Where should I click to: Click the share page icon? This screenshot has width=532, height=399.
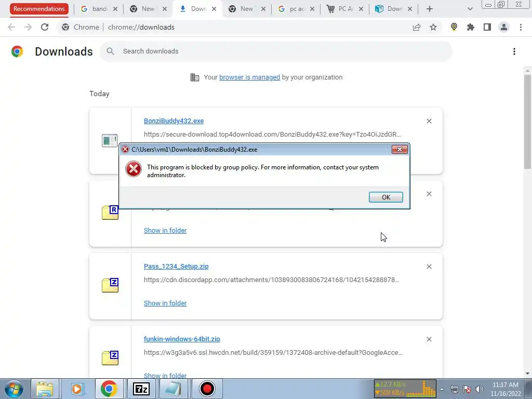pyautogui.click(x=417, y=27)
